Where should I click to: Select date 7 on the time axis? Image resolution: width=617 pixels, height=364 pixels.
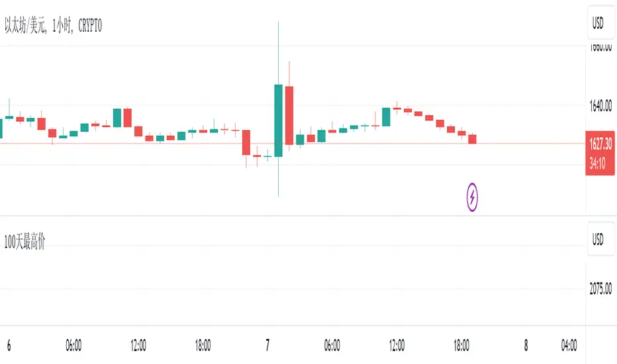pos(267,345)
